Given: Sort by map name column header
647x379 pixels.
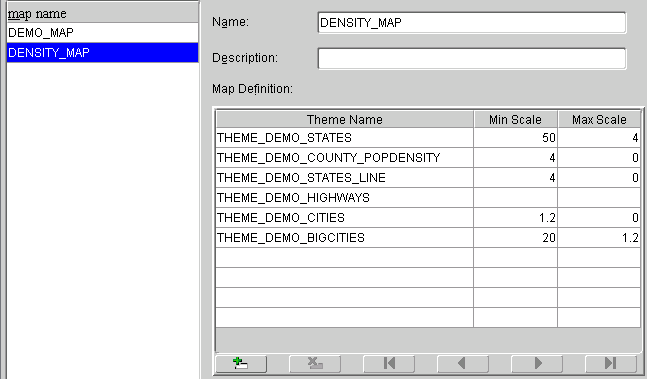Looking at the screenshot, I should click(102, 14).
